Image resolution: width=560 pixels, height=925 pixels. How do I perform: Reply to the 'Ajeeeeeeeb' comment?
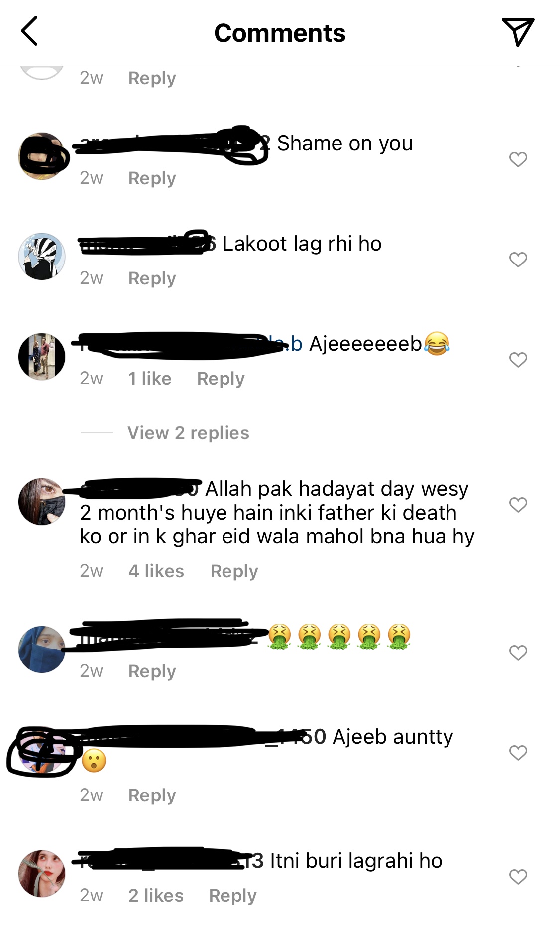221,379
